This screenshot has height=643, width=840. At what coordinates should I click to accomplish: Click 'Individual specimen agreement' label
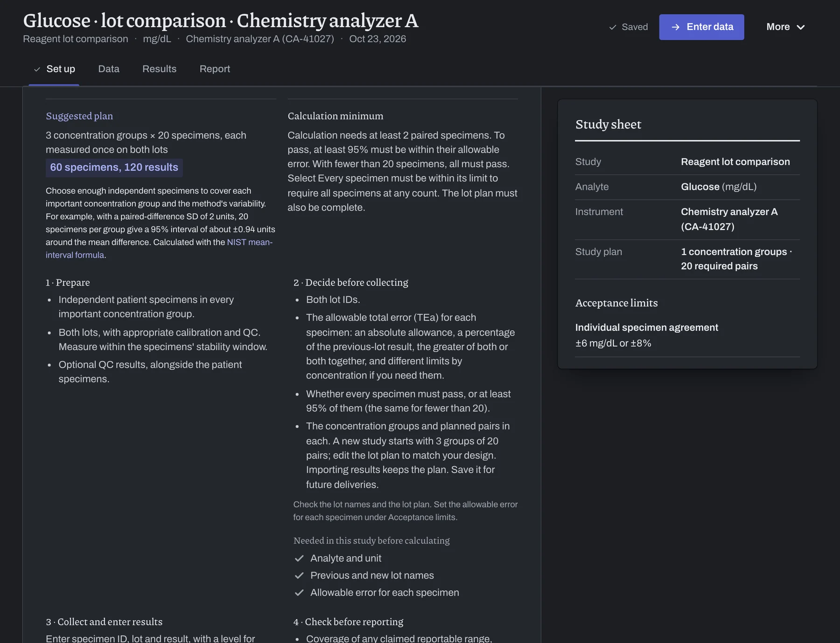coord(646,328)
